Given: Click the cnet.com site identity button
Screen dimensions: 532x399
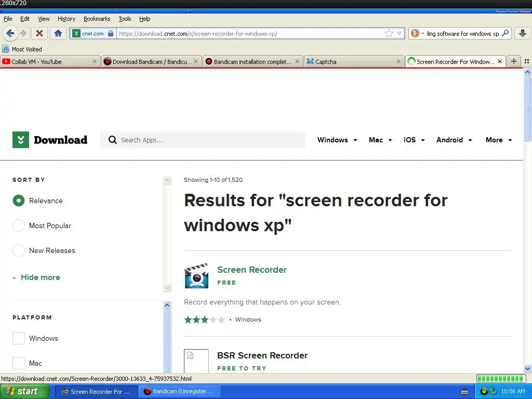Looking at the screenshot, I should coord(92,33).
